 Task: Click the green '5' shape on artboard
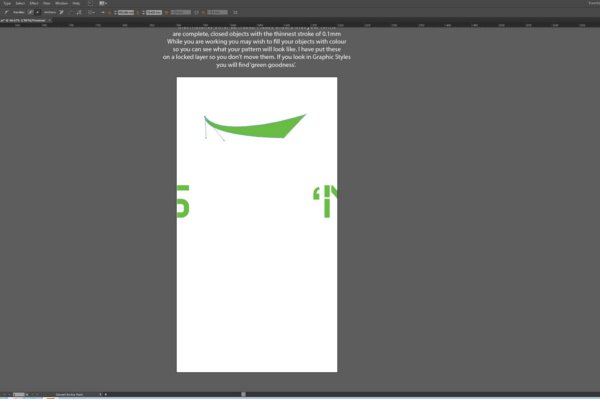[x=183, y=202]
